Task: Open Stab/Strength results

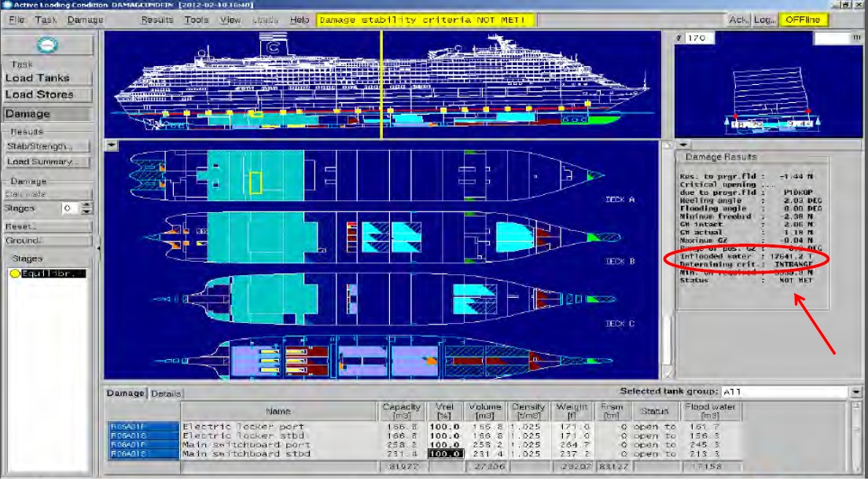Action: pos(47,146)
